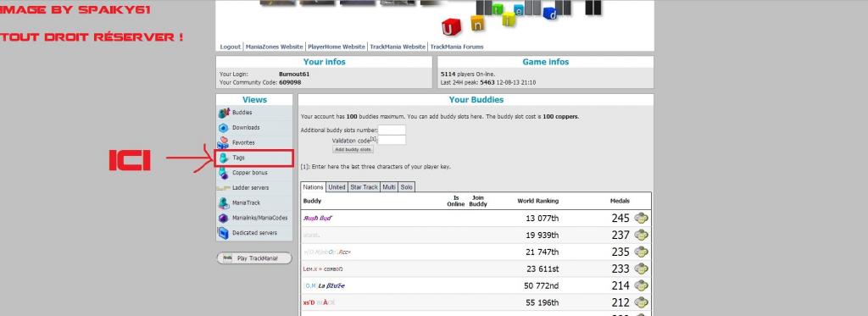
Task: Click medal icon beside 245 medals
Action: pyautogui.click(x=641, y=218)
